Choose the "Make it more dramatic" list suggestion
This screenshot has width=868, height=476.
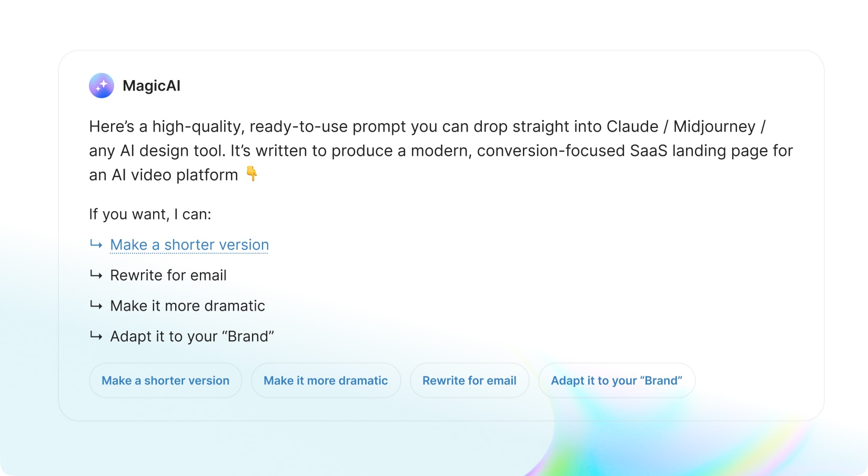187,306
